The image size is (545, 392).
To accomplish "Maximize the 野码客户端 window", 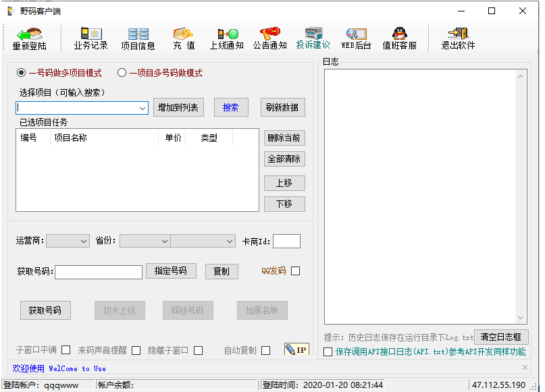I will tap(492, 11).
